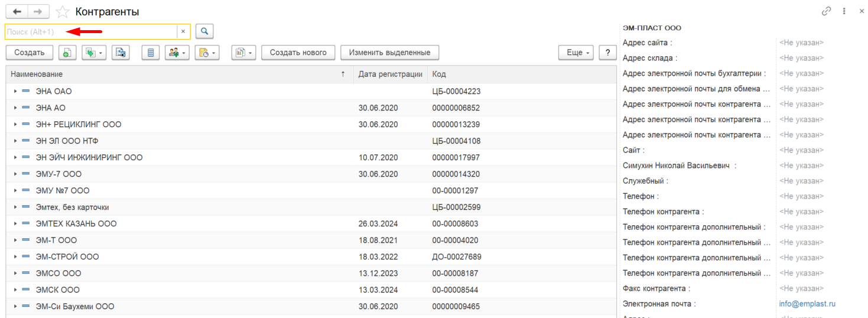Screen dimensions: 868x318
Task: Click date 26.03.2024
Action: tap(378, 224)
